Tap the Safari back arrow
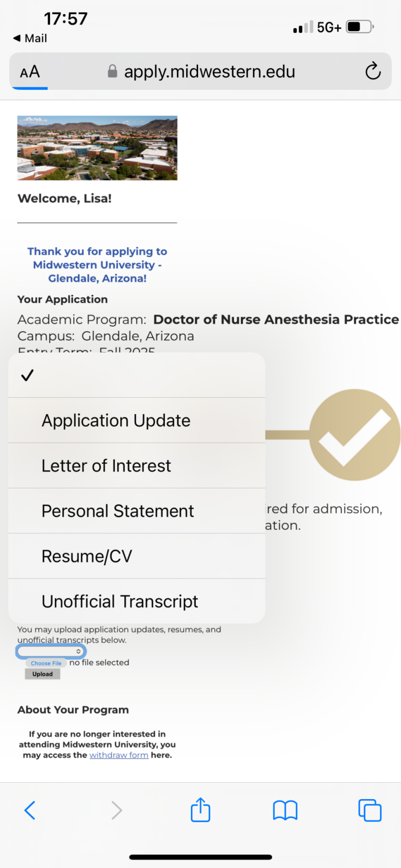This screenshot has width=401, height=868. point(30,810)
